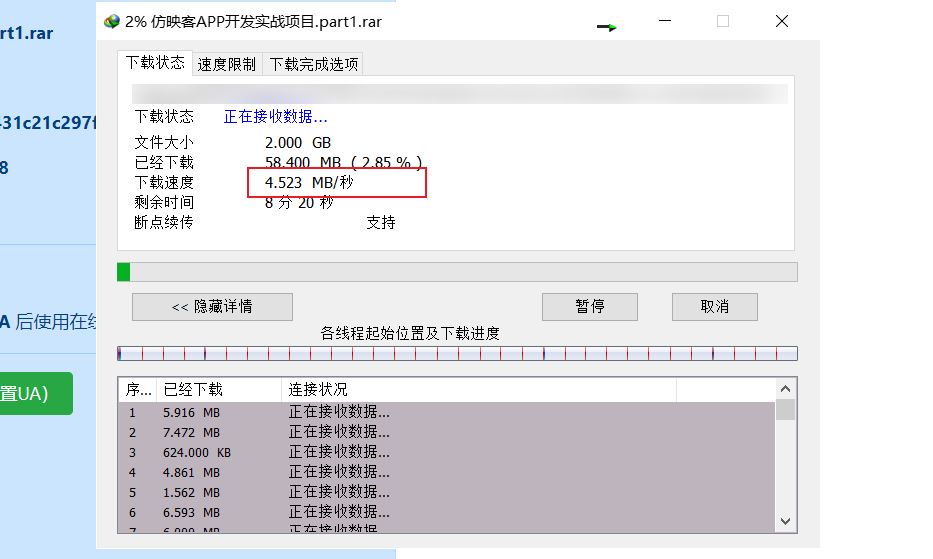Image resolution: width=933 pixels, height=559 pixels.
Task: Click the IDM icon in title bar
Action: (112, 21)
